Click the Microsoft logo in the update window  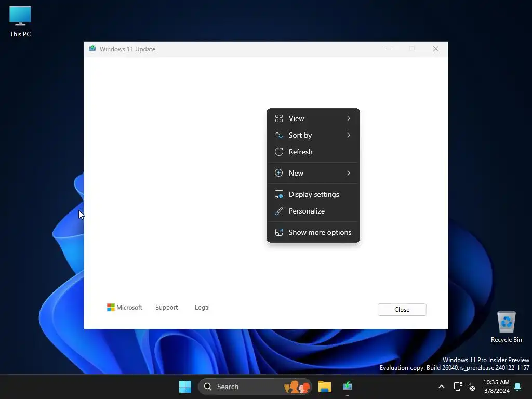[x=125, y=308]
